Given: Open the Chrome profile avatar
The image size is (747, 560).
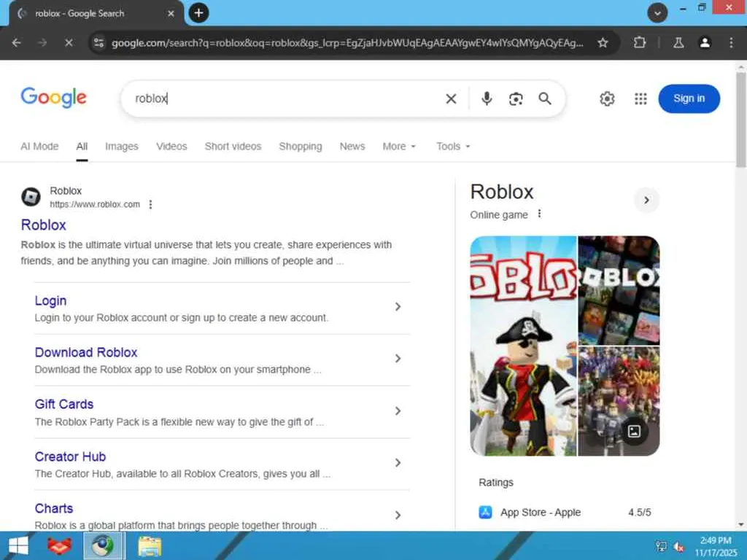Looking at the screenshot, I should pos(705,43).
